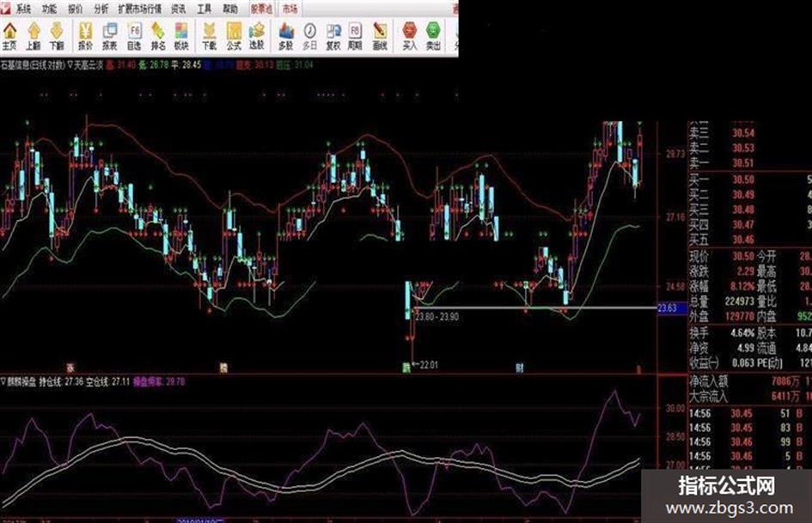Switch to 多股 multi-stock view icon
The image size is (812, 523).
point(286,36)
